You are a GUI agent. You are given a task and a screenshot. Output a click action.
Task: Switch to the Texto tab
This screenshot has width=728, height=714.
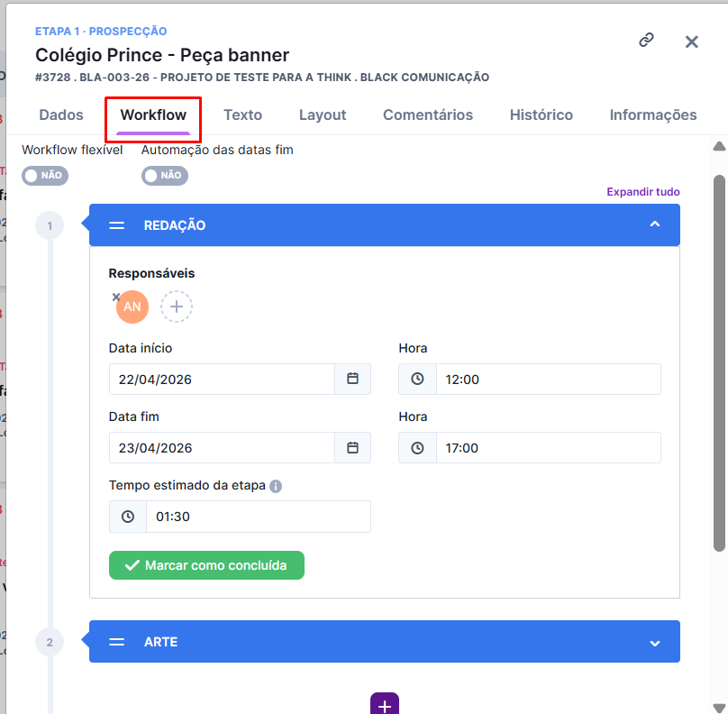[243, 114]
